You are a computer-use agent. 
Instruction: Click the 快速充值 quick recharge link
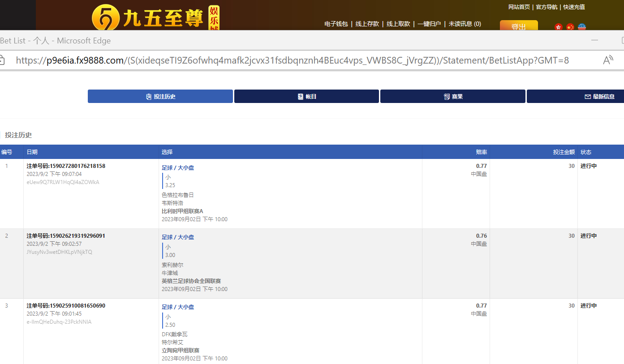(x=574, y=7)
